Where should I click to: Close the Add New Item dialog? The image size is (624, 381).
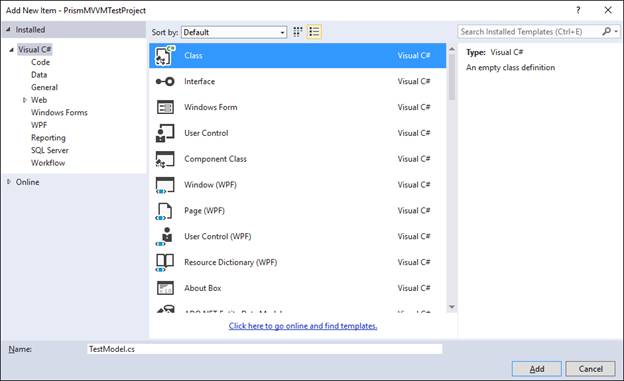click(608, 10)
